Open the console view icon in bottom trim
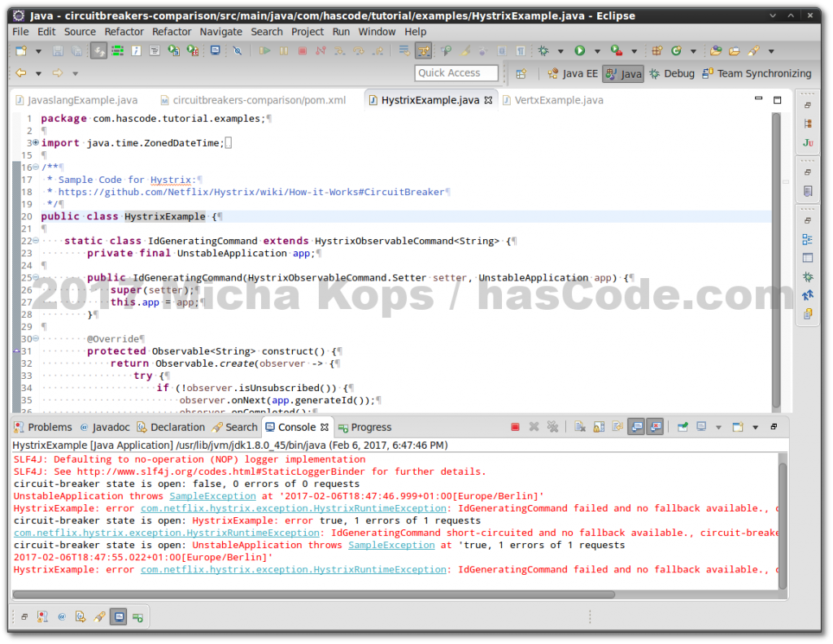 tap(119, 617)
